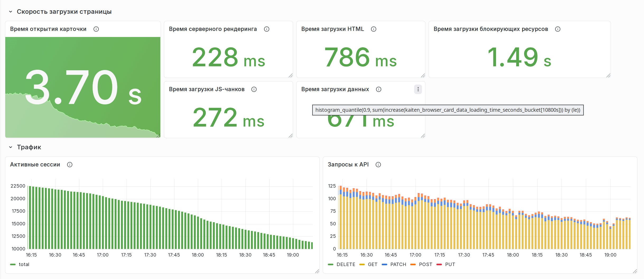Click the DELETE legend color swatch
Viewport: 644px width, 279px height.
point(330,264)
